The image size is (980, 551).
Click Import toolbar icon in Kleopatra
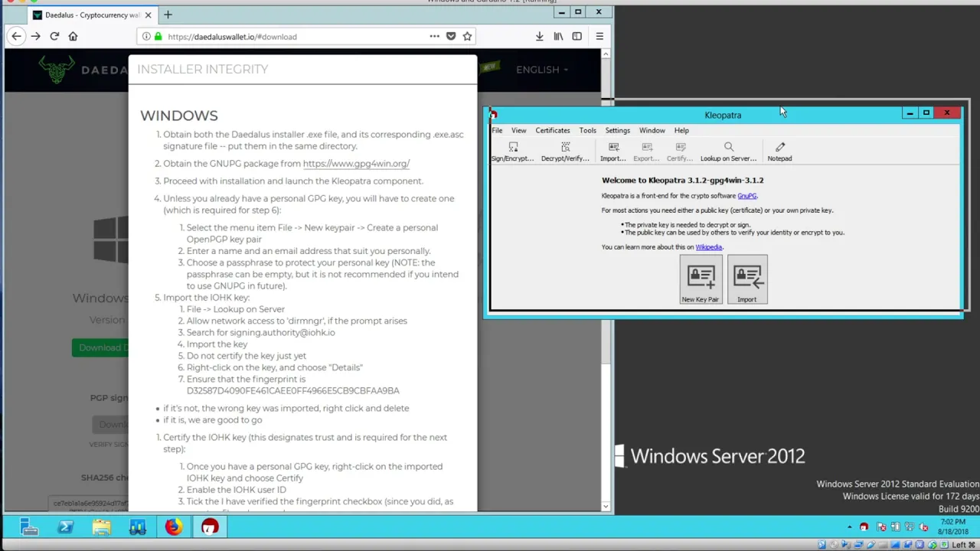[612, 152]
